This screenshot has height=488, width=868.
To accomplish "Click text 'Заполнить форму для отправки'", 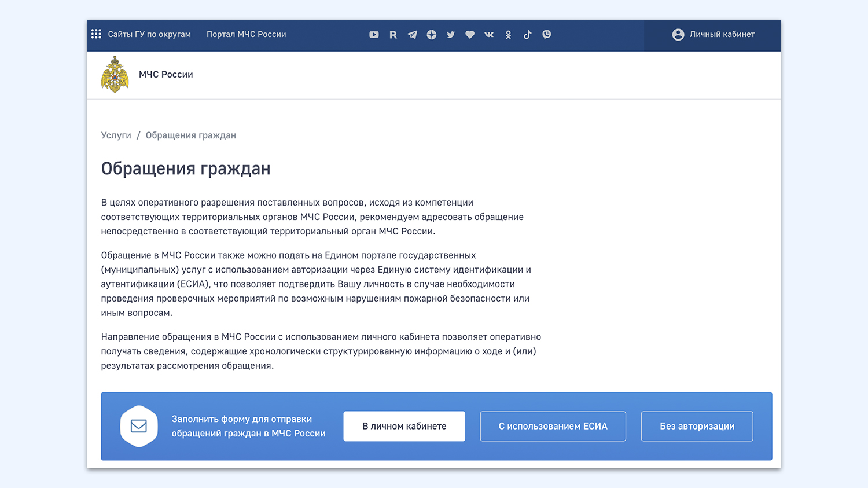I will [x=242, y=419].
